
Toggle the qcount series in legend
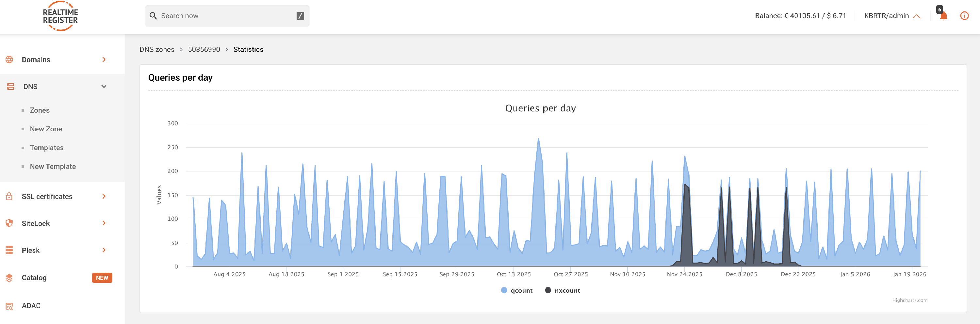517,291
